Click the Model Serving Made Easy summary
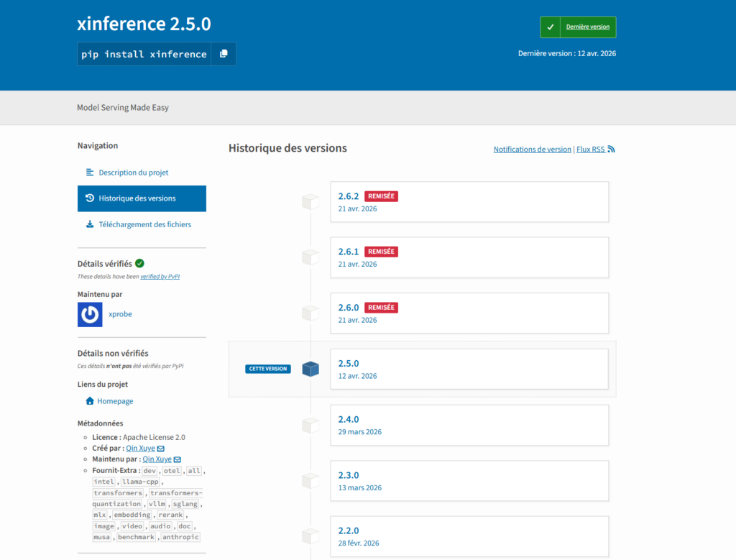 (123, 108)
